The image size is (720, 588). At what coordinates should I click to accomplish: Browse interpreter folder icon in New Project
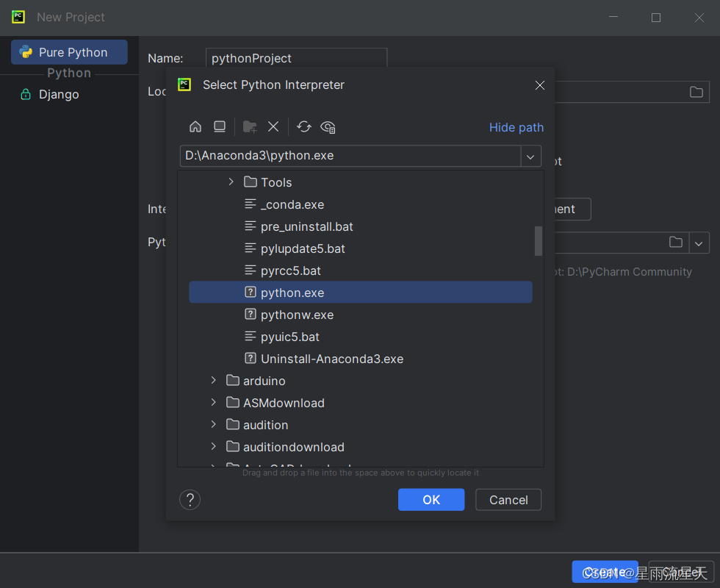(x=675, y=242)
